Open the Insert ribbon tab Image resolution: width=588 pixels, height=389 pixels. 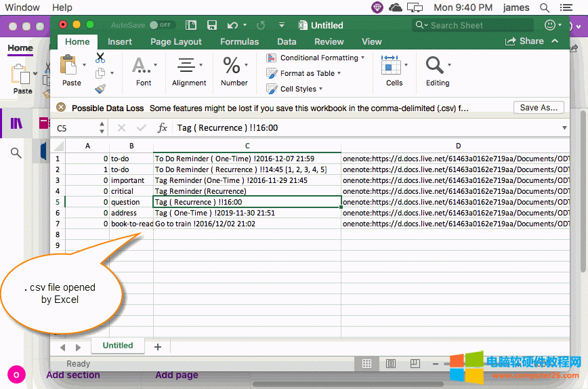click(120, 41)
